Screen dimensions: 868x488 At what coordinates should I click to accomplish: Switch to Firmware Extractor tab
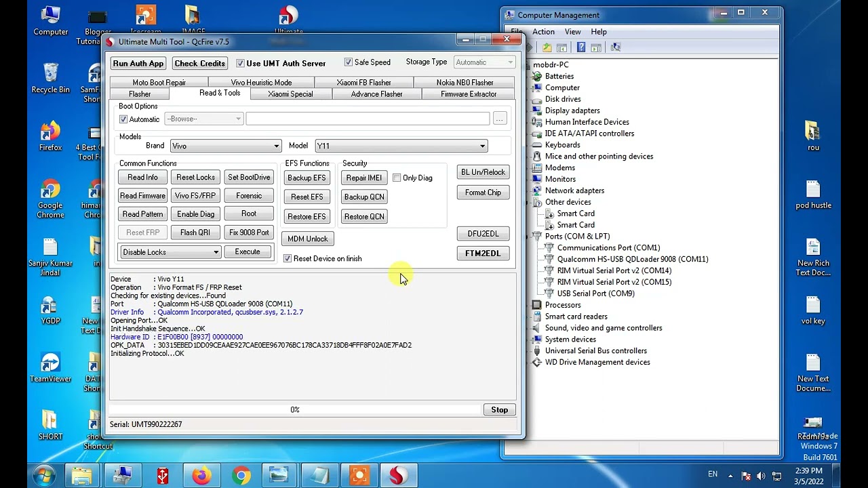click(x=469, y=94)
